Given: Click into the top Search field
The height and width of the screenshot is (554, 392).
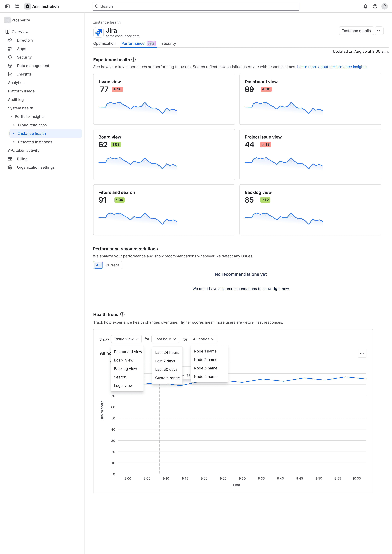Looking at the screenshot, I should [x=196, y=7].
